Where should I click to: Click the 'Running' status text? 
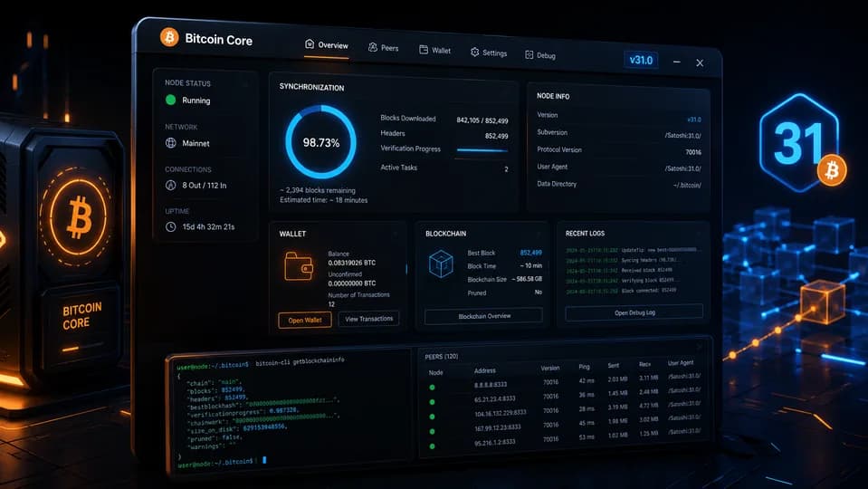pyautogui.click(x=196, y=101)
